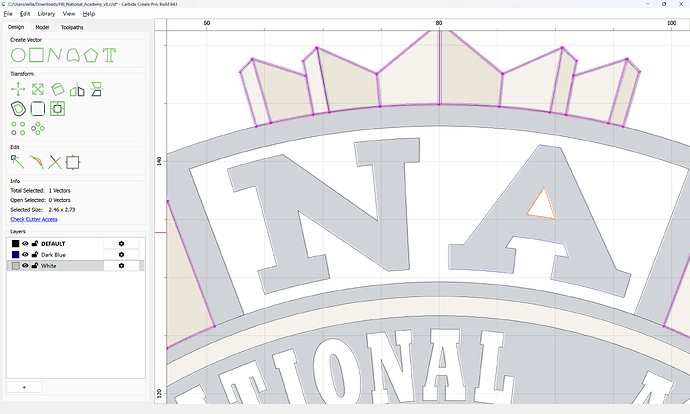Toggle lock on Dark Blue layer

(35, 255)
